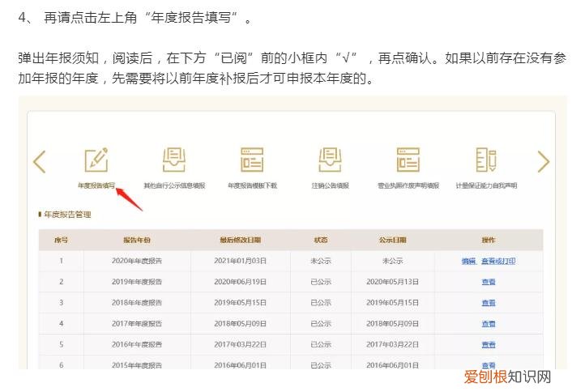View the 2016年年度报告 with 查看

[x=489, y=344]
